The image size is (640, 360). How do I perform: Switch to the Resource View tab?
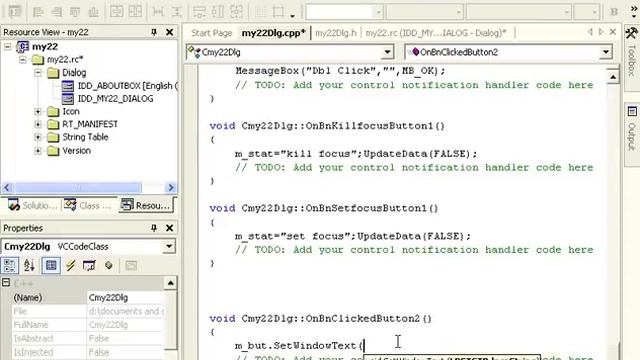pyautogui.click(x=146, y=205)
